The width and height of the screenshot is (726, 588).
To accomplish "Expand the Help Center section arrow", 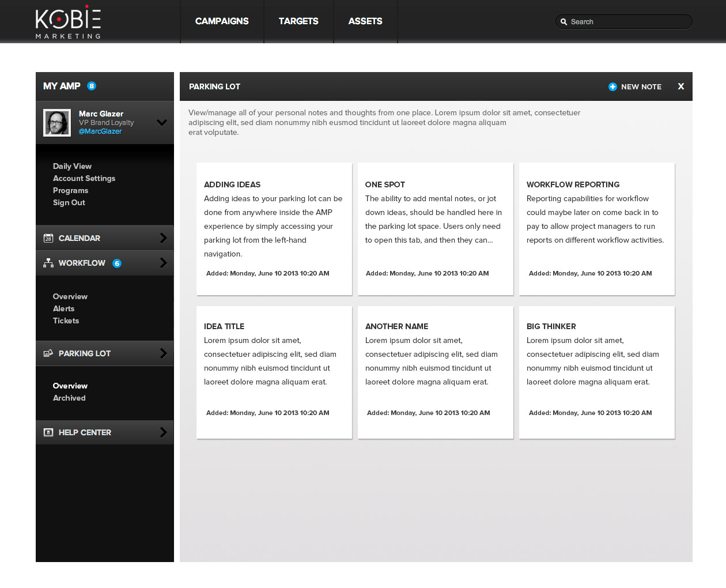I will (163, 432).
